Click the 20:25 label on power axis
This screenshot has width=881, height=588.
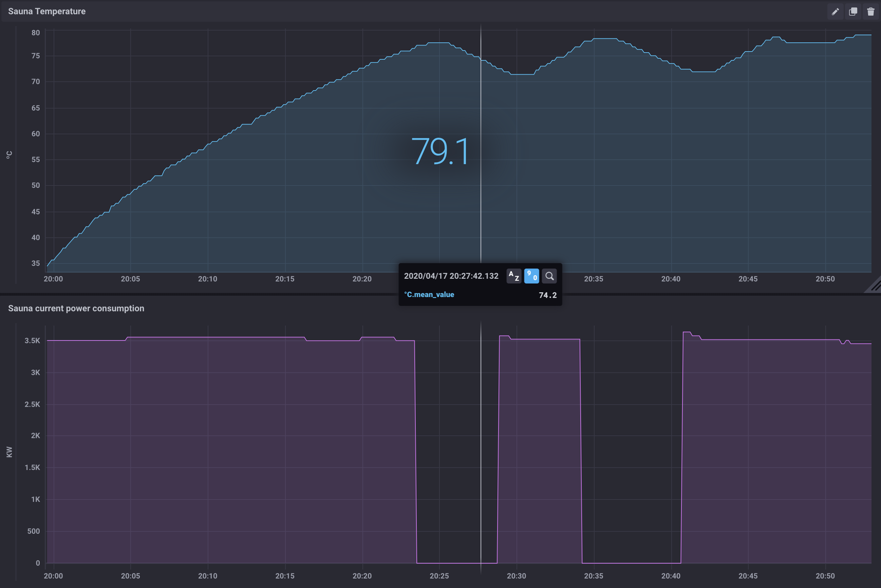pos(439,576)
